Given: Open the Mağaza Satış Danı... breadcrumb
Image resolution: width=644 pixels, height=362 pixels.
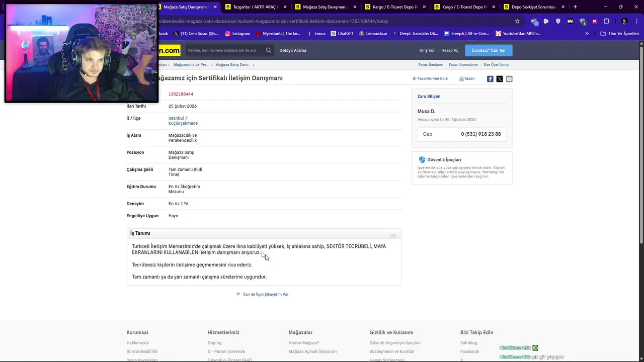Looking at the screenshot, I should 232,65.
